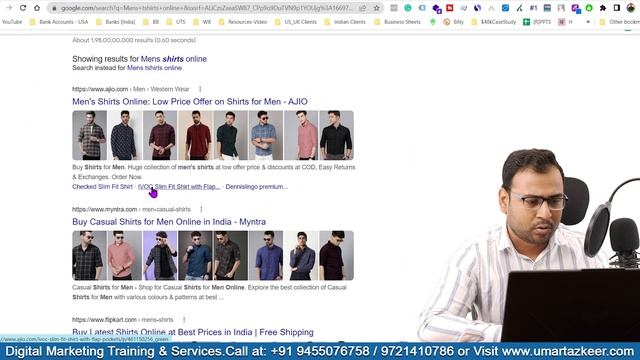640x360 pixels.
Task: Open the red folder extension icon
Action: click(450, 8)
